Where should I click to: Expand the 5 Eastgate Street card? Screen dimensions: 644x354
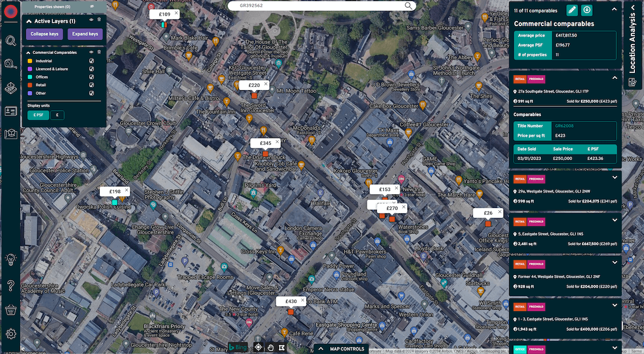(614, 221)
